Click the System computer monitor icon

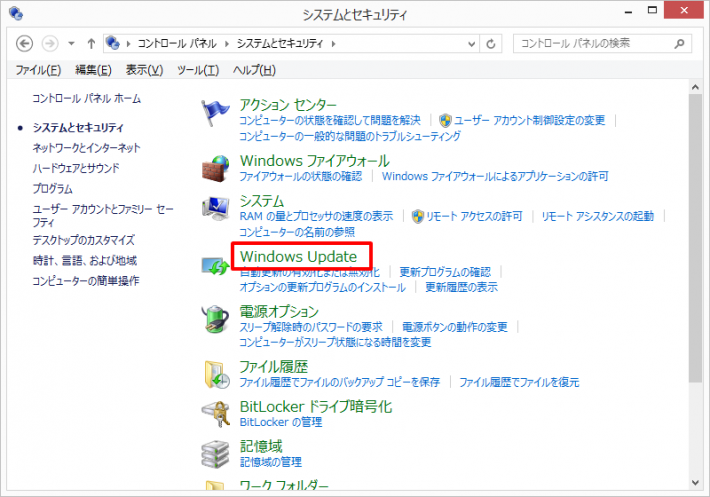(x=215, y=209)
